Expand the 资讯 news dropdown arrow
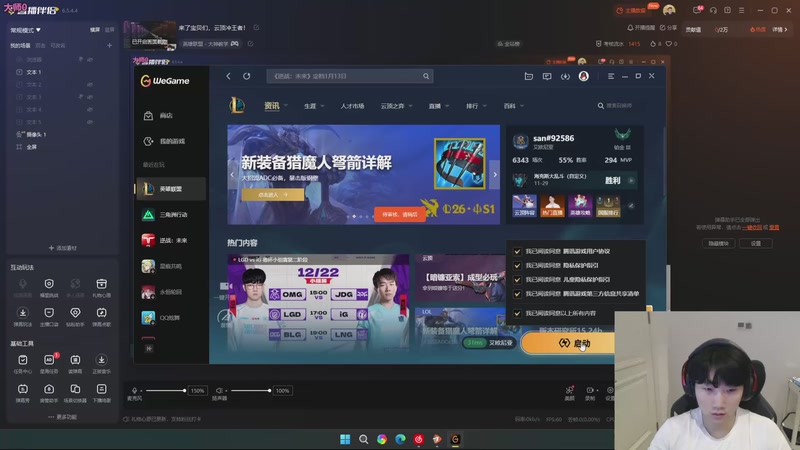Image resolution: width=800 pixels, height=450 pixels. pyautogui.click(x=286, y=106)
